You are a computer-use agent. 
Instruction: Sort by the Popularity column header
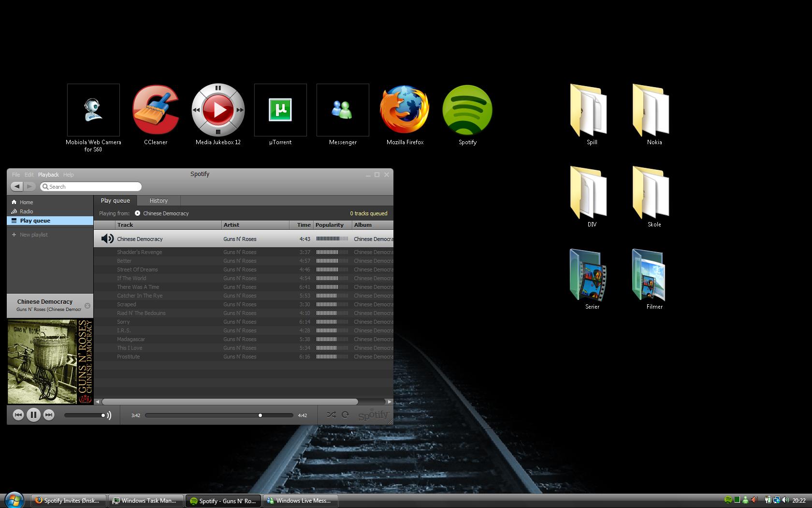[333, 225]
